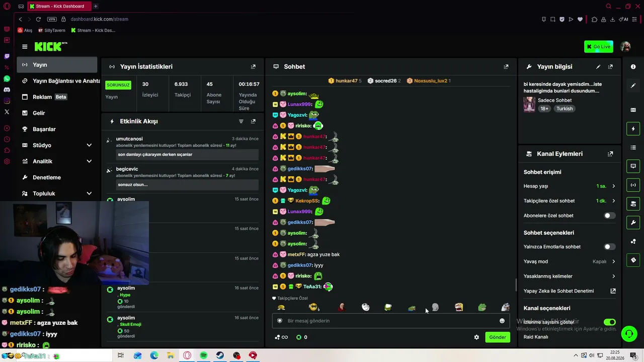Click the Turkish language tag
Viewport: 644px width, 362px height.
[565, 109]
